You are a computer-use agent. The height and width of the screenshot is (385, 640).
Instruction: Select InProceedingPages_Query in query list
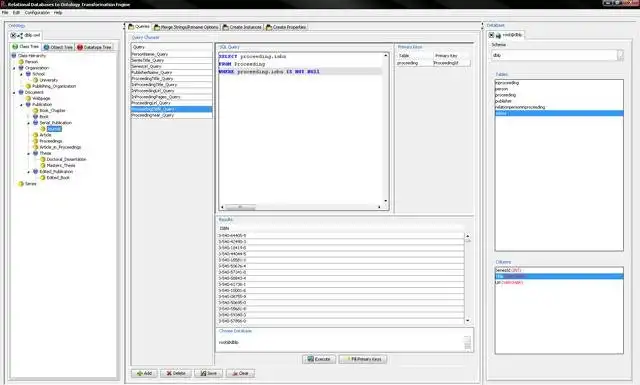point(171,97)
